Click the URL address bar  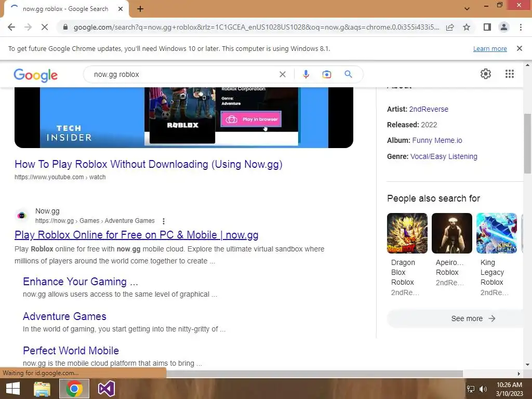256,27
